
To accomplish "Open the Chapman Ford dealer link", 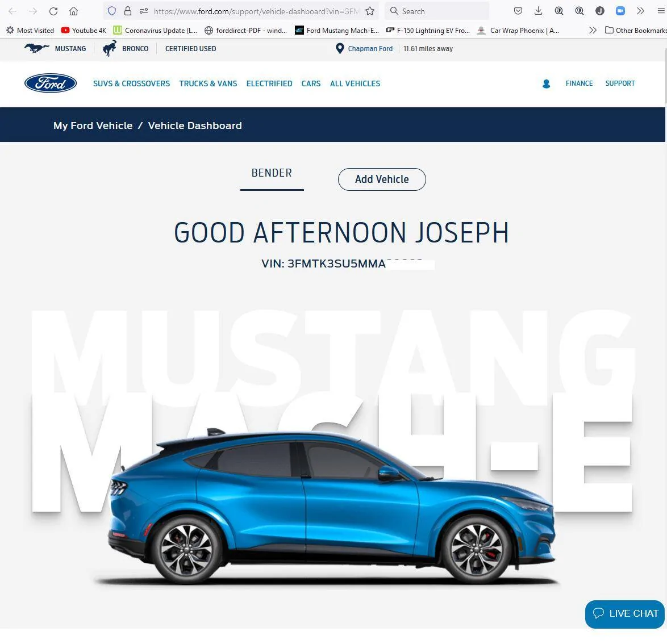I will pos(370,48).
